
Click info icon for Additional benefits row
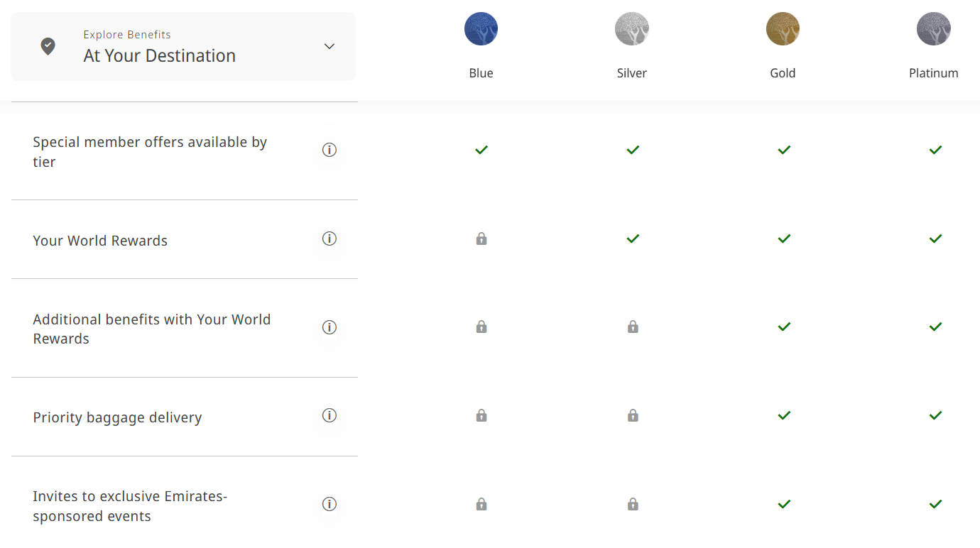pos(329,327)
